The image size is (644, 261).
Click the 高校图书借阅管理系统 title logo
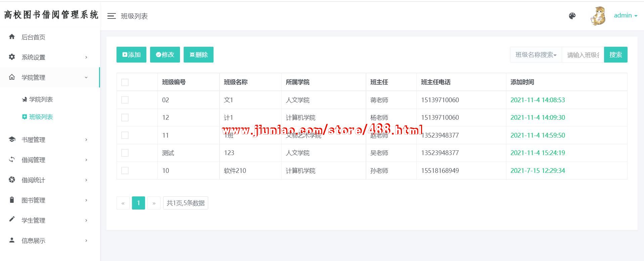[51, 14]
